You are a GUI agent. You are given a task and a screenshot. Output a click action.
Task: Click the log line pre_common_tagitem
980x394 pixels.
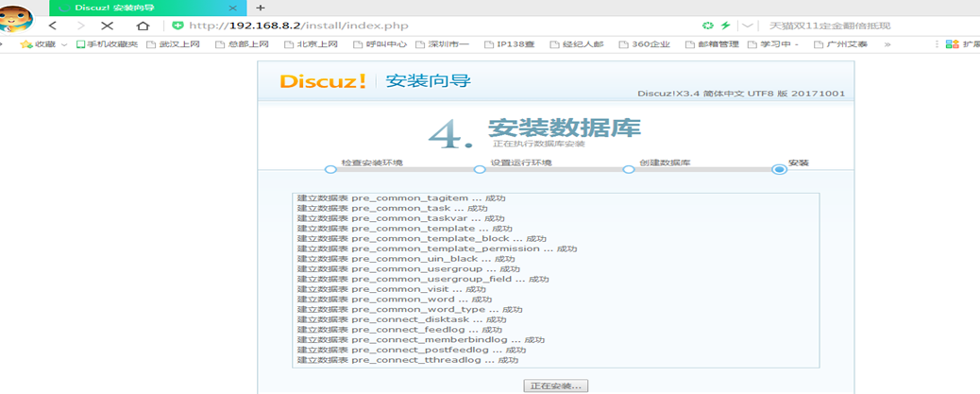[x=401, y=198]
